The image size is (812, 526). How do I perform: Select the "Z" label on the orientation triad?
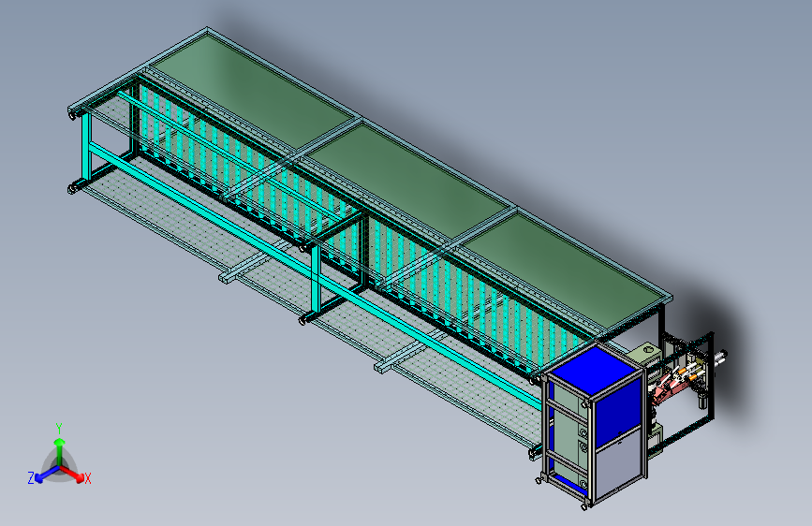click(x=31, y=478)
